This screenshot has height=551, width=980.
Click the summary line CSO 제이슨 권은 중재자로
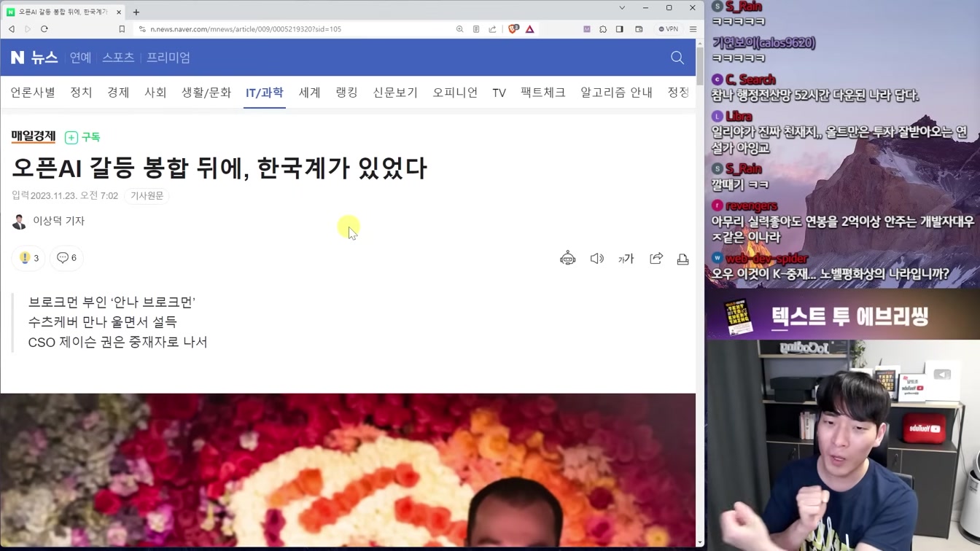118,342
